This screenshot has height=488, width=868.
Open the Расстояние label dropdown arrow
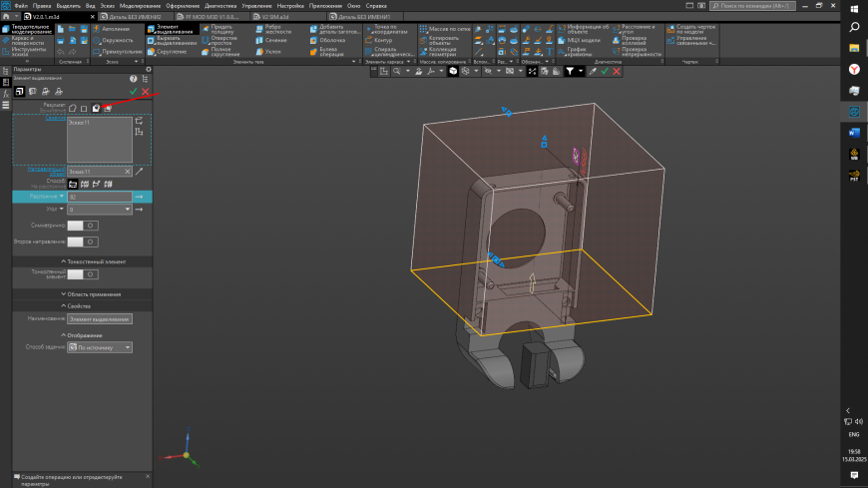click(62, 196)
